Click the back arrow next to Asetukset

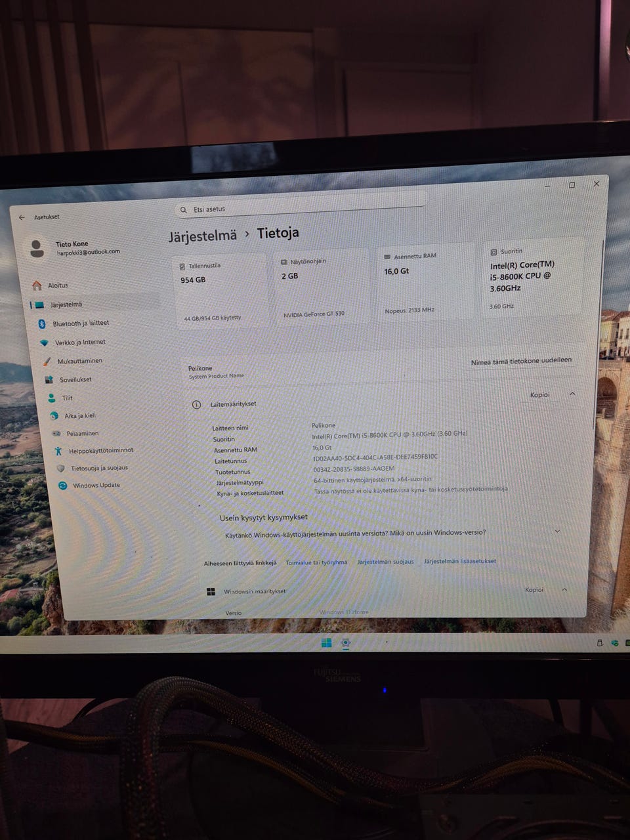tap(22, 217)
